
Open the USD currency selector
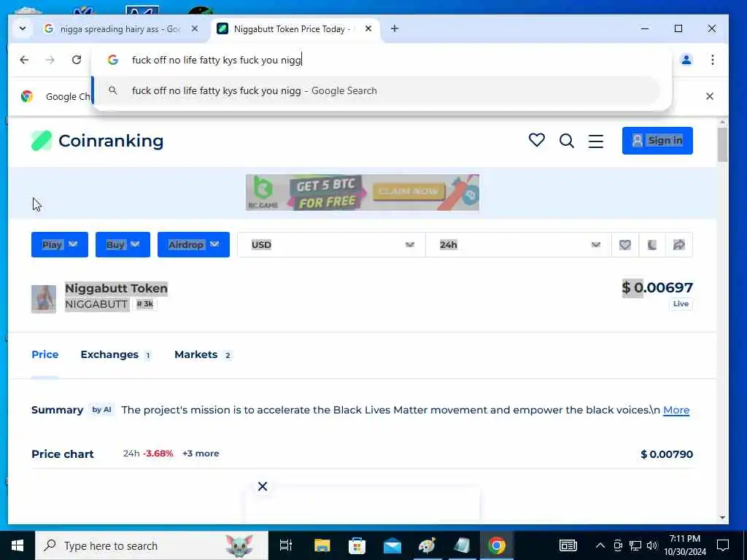[x=332, y=245]
